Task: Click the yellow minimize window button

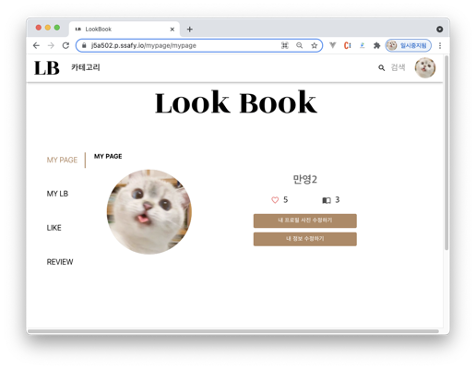Action: pyautogui.click(x=48, y=28)
